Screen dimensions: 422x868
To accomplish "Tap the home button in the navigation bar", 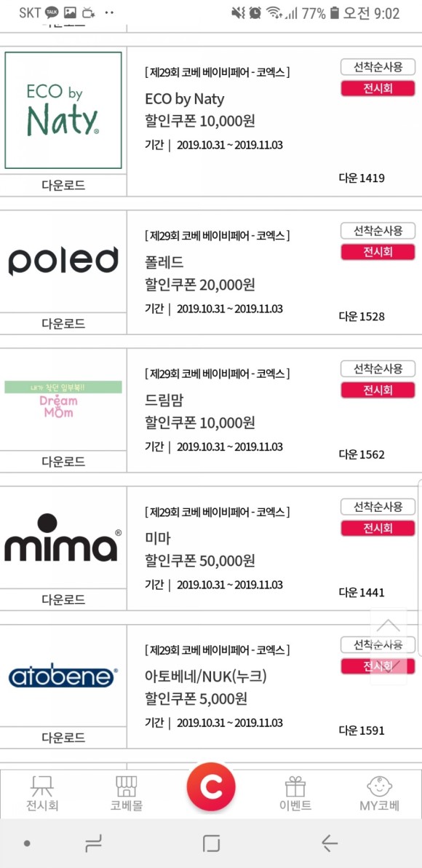I will click(211, 843).
